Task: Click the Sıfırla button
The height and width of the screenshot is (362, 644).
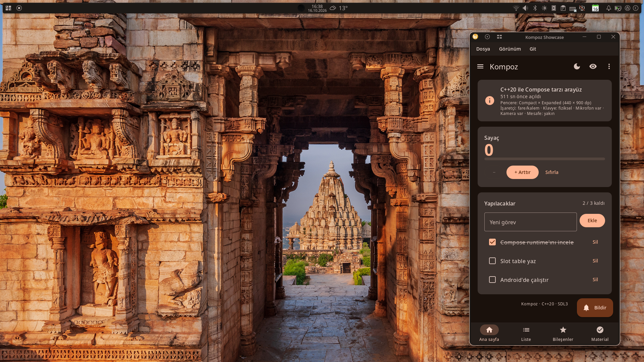Action: point(552,172)
